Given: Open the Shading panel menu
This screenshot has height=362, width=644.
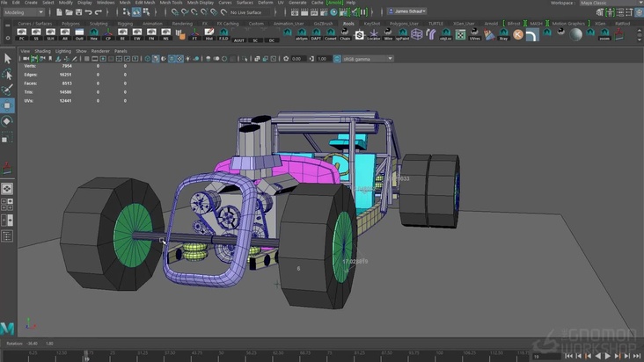Looking at the screenshot, I should [42, 51].
